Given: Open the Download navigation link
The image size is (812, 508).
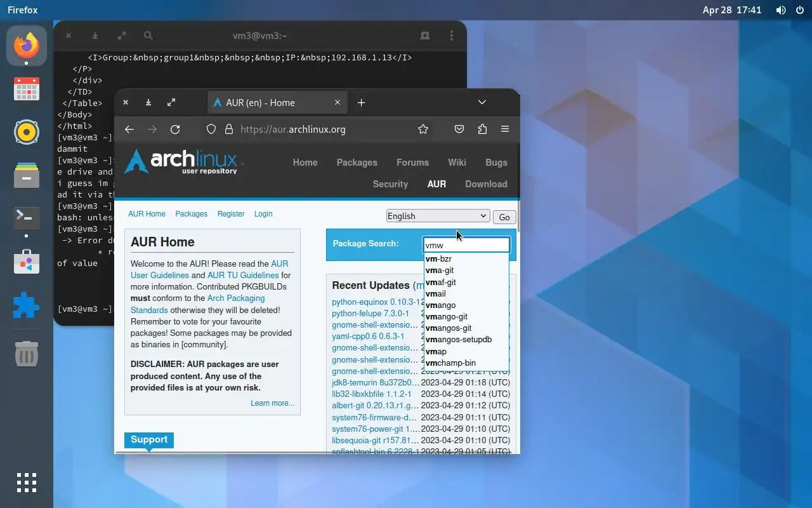Looking at the screenshot, I should 486,184.
